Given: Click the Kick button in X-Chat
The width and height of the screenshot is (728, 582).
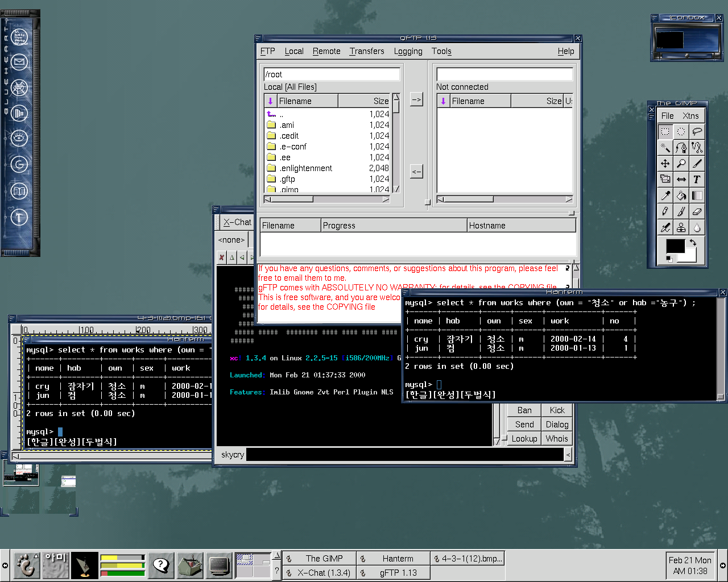Looking at the screenshot, I should click(x=557, y=410).
